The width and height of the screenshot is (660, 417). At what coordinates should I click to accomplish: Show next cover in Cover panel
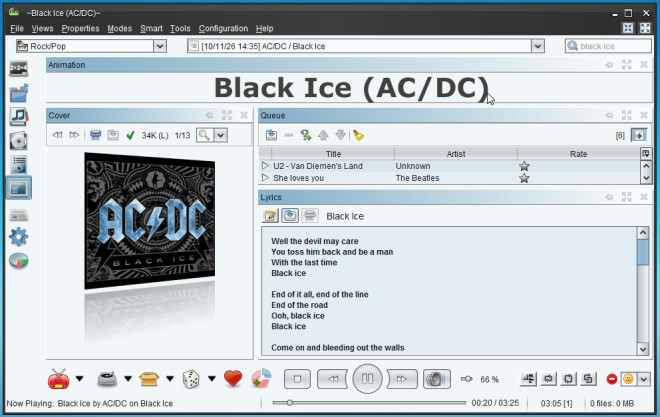pyautogui.click(x=74, y=135)
